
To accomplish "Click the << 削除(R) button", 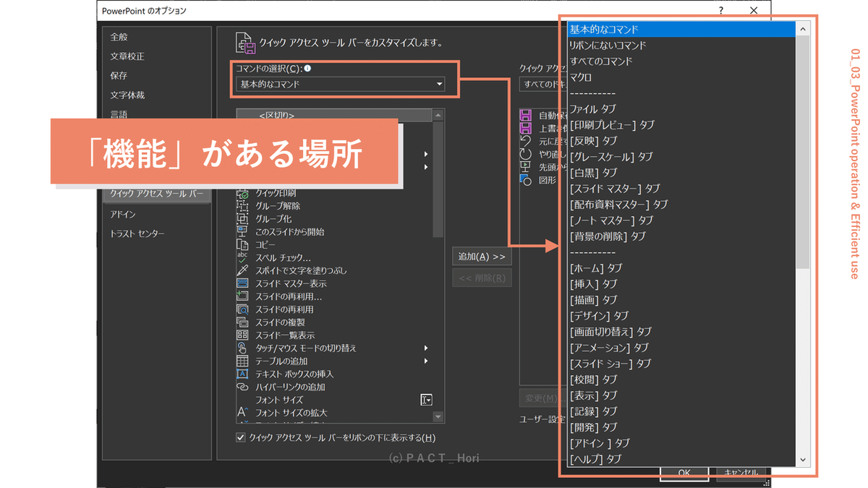I will pyautogui.click(x=482, y=278).
